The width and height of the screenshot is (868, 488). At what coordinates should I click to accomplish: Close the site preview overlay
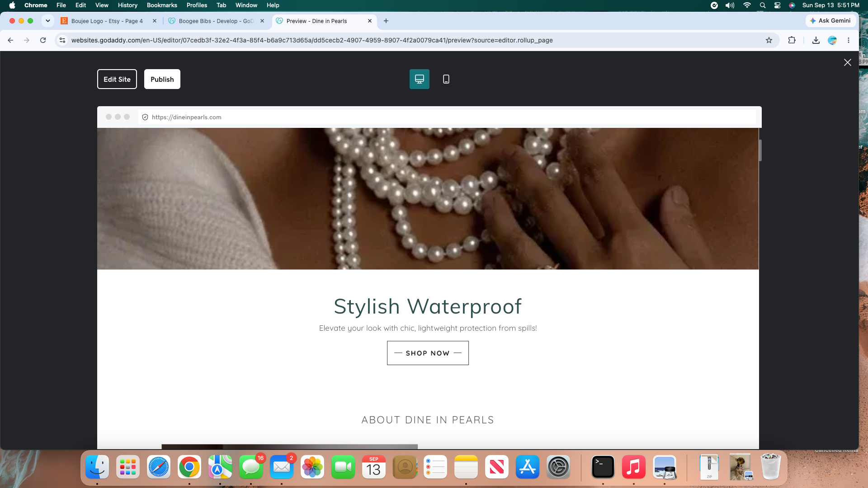pos(848,62)
